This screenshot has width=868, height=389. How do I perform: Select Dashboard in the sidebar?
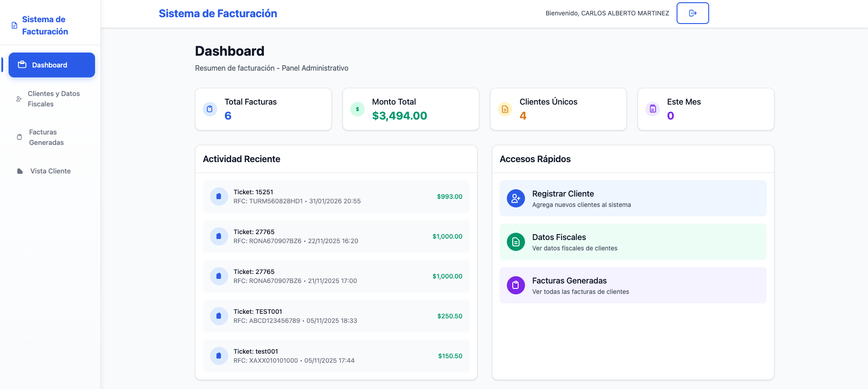52,65
